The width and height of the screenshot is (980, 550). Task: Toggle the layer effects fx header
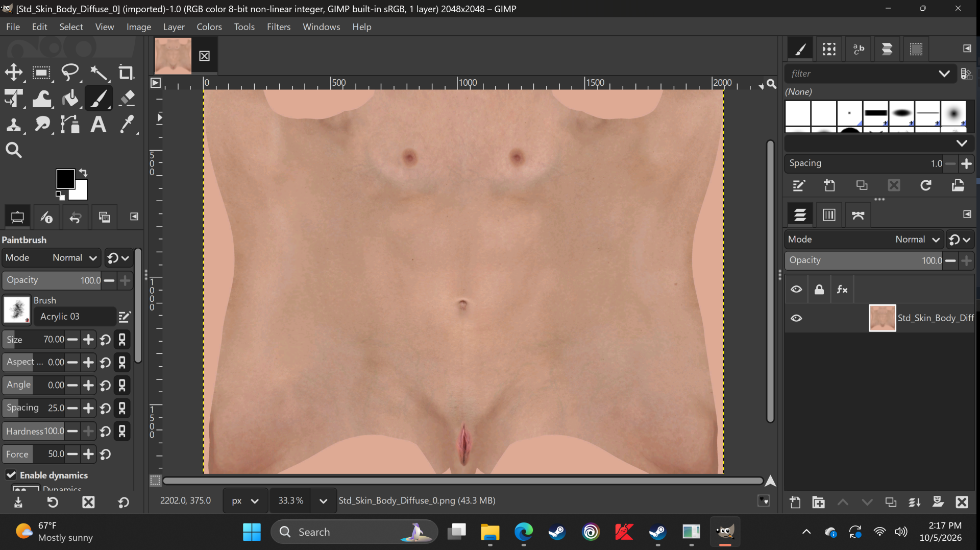pyautogui.click(x=842, y=290)
